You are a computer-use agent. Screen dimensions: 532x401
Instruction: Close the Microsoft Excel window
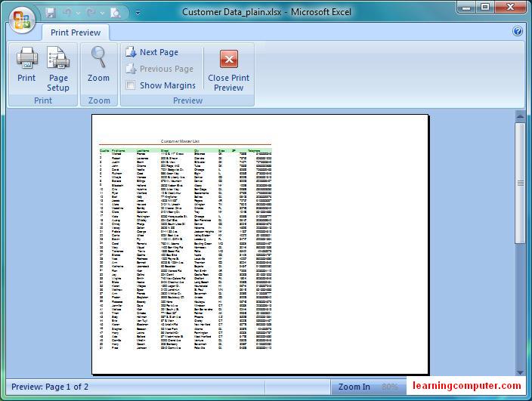510,7
